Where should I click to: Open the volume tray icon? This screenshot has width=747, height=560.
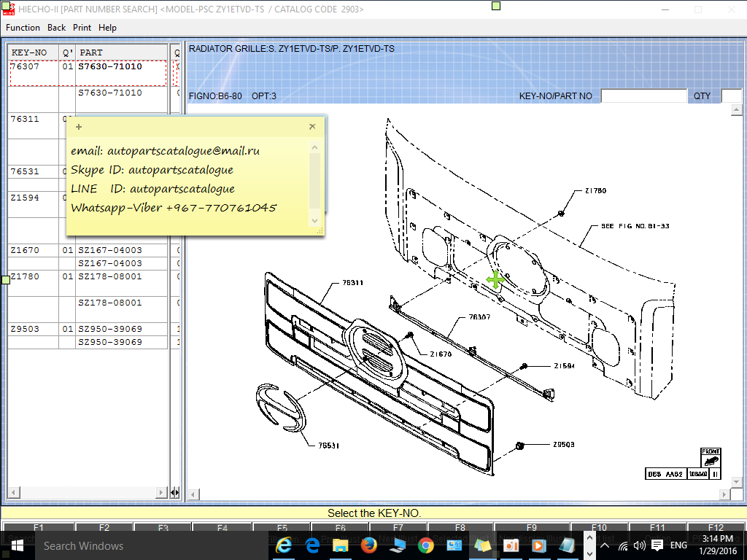(x=640, y=545)
